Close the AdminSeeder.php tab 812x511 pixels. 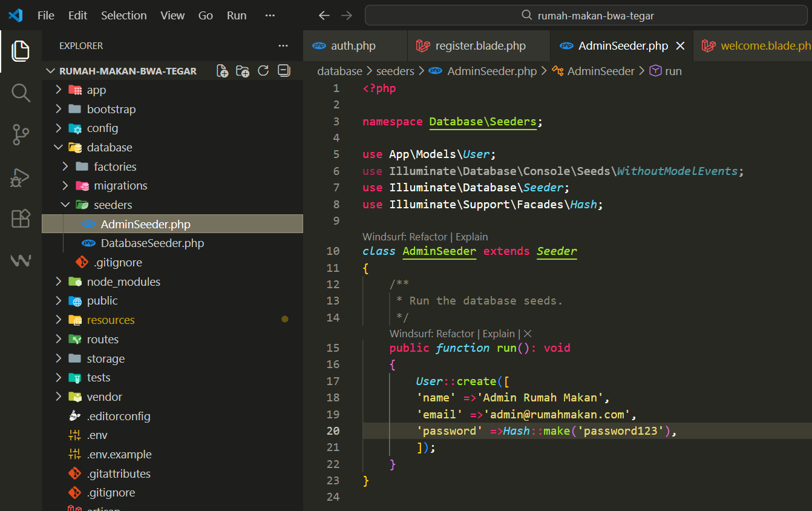click(x=680, y=46)
